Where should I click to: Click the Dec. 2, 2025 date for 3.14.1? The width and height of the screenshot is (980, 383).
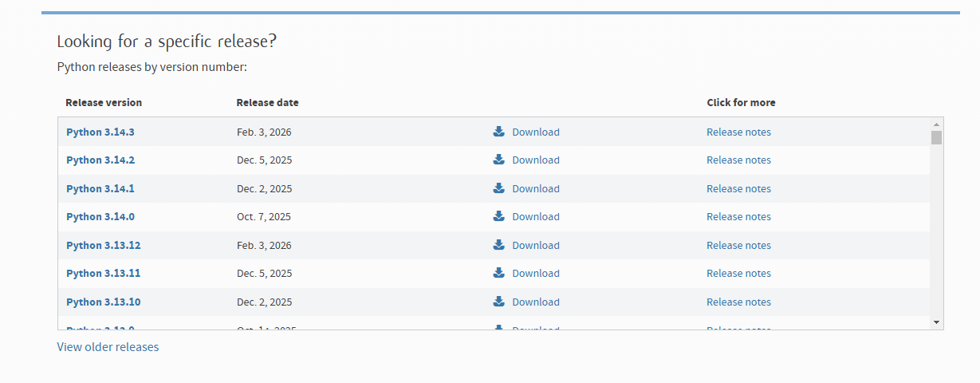264,188
